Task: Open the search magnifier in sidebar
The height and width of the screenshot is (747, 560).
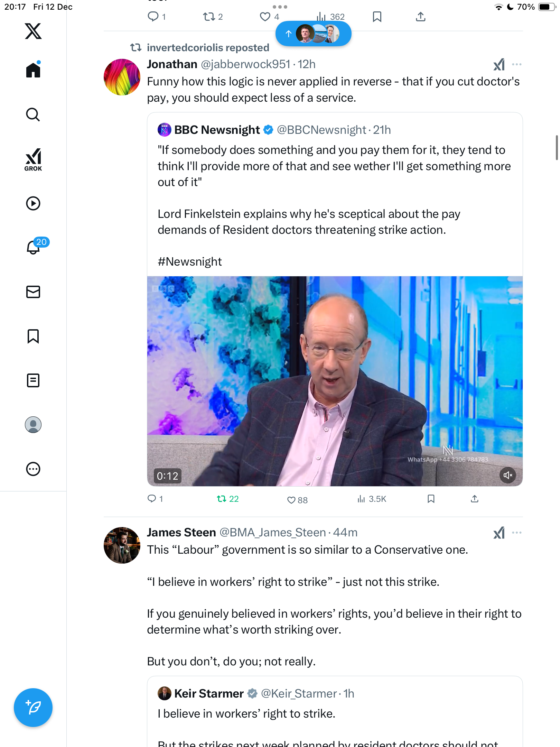Action: click(x=33, y=114)
